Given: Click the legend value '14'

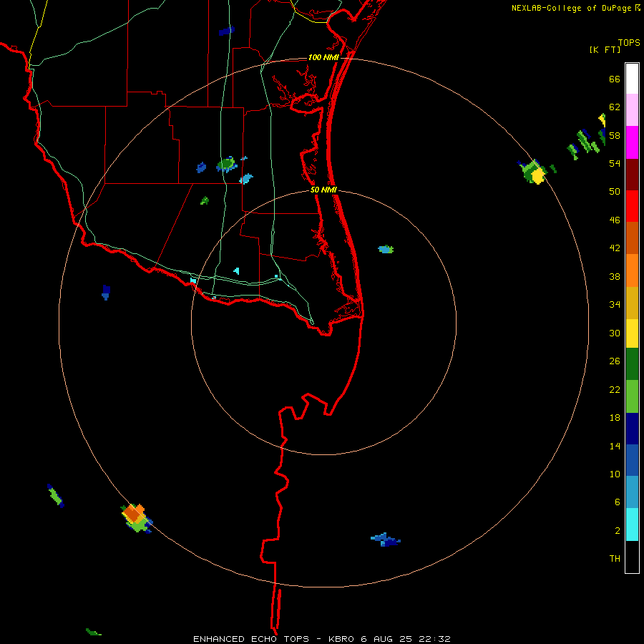Looking at the screenshot, I should (615, 446).
